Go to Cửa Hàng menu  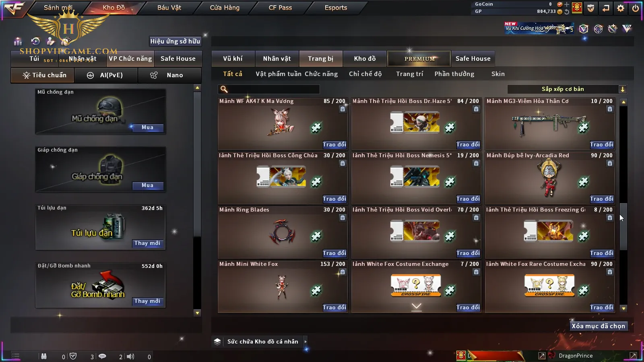pyautogui.click(x=225, y=8)
